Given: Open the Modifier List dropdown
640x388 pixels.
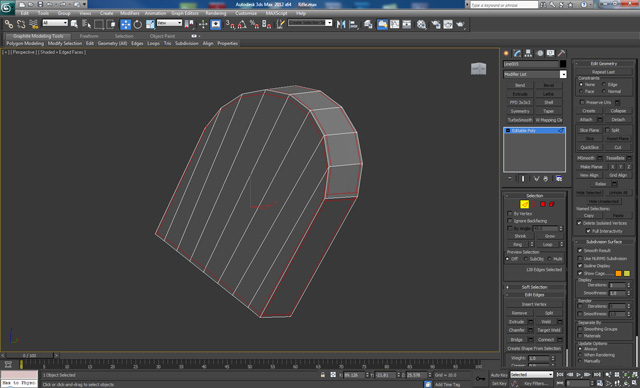Looking at the screenshot, I should (535, 74).
